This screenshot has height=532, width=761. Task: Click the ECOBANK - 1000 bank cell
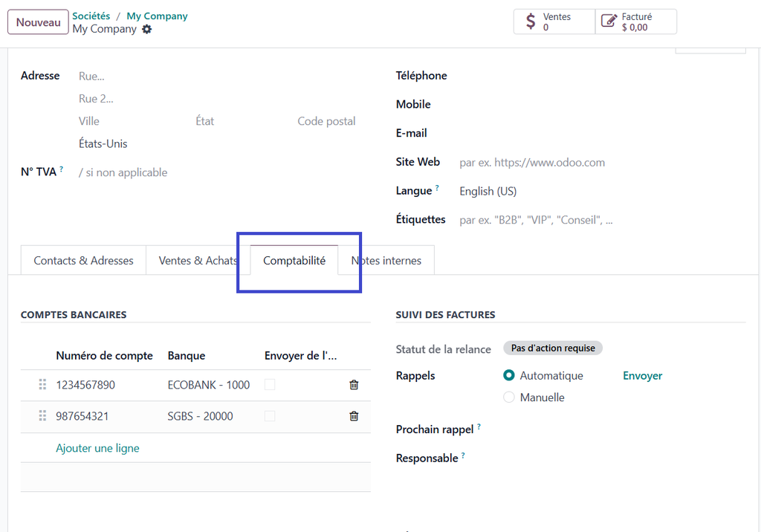pyautogui.click(x=209, y=385)
